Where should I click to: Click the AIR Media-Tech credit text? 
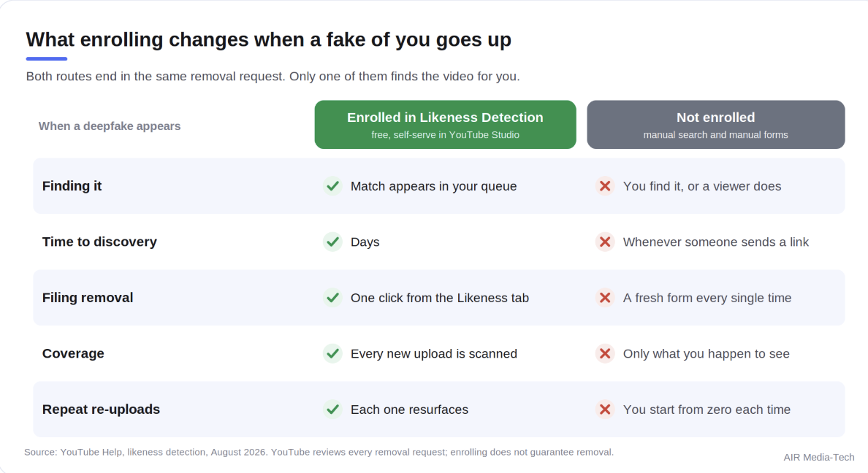819,458
